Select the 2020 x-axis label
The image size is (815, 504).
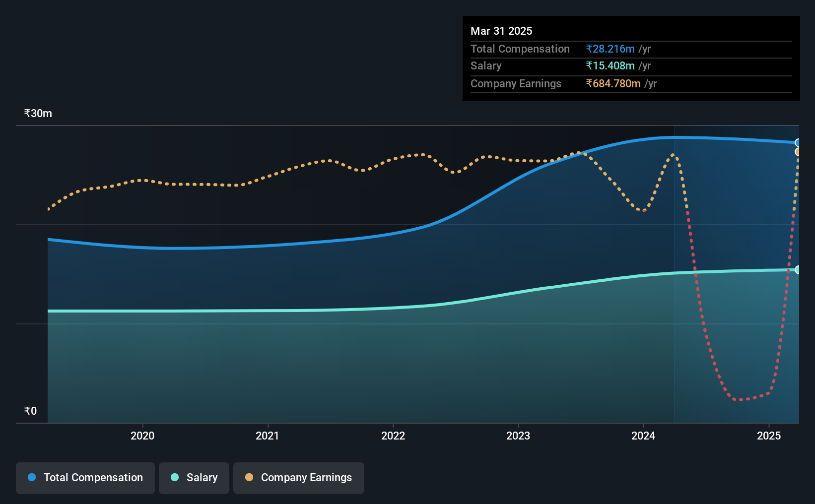142,436
